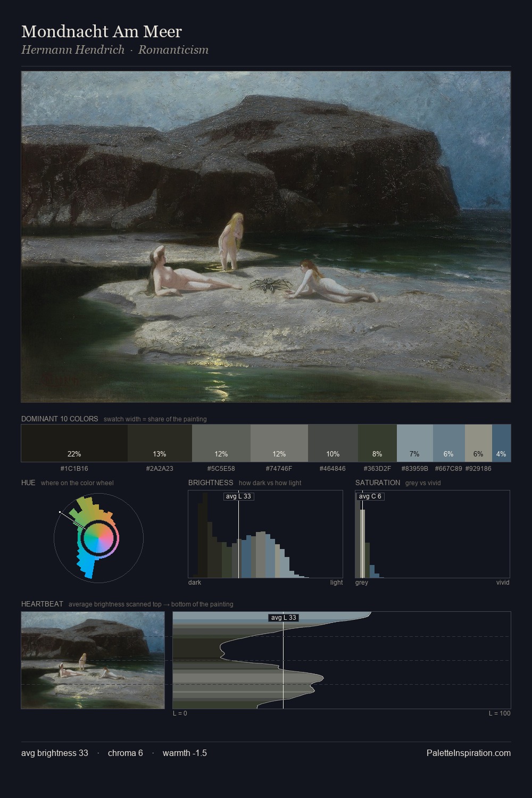Choose the olive #363D2F swatch at 8%
This screenshot has height=798, width=532.
coord(377,443)
